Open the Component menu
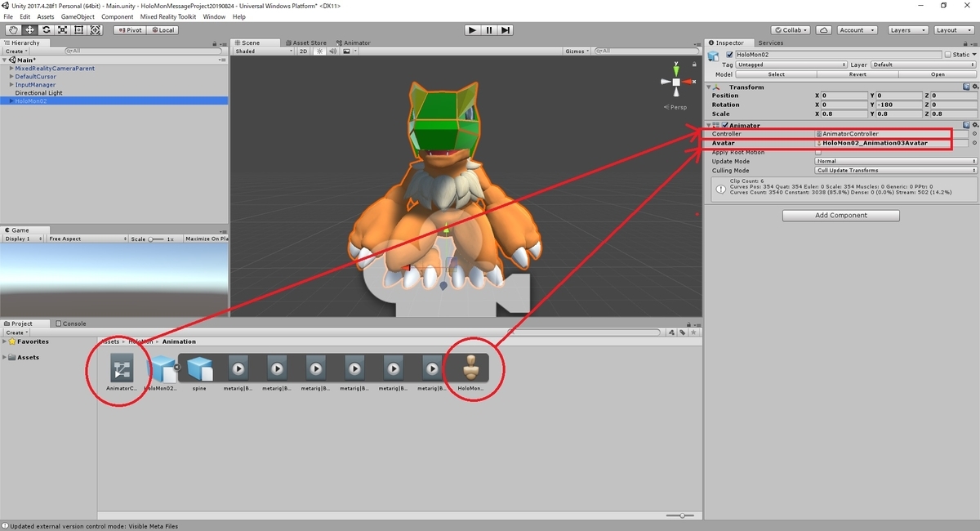The image size is (980, 531). 117,16
